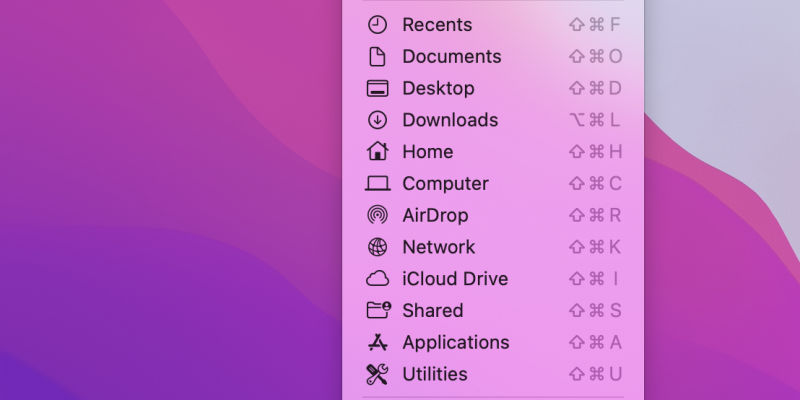Choose the Applications menu item text
Screen dimensions: 800x400
click(x=455, y=342)
